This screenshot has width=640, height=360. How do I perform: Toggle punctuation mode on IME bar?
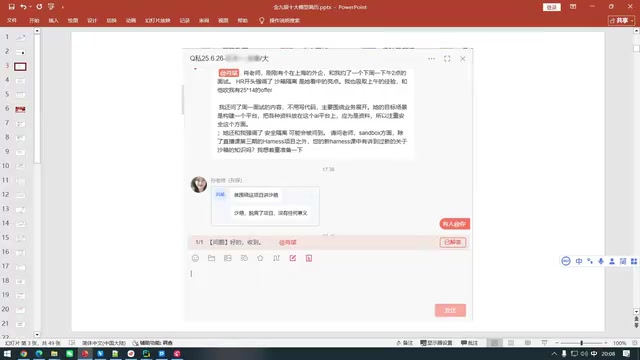[590, 261]
